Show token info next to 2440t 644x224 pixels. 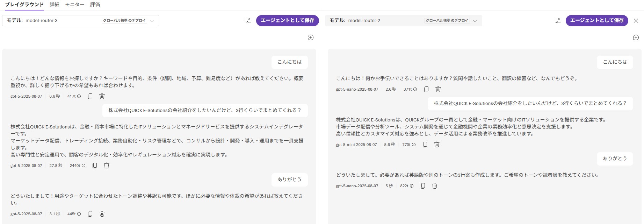(84, 166)
